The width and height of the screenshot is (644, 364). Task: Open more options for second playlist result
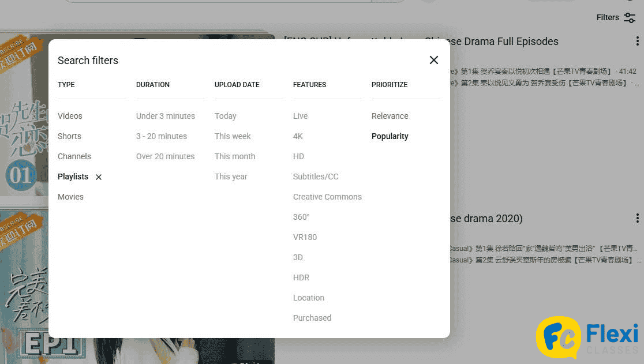[x=637, y=218]
